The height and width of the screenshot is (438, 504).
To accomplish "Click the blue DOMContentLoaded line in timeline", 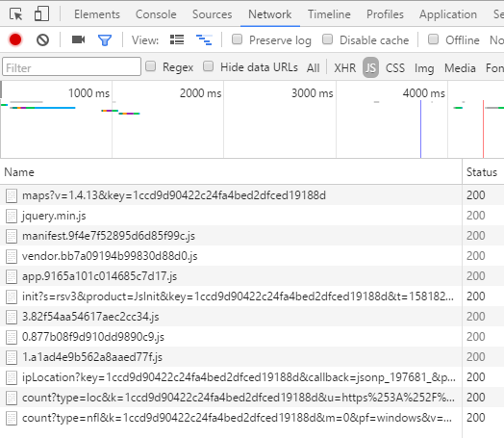I will 420,129.
